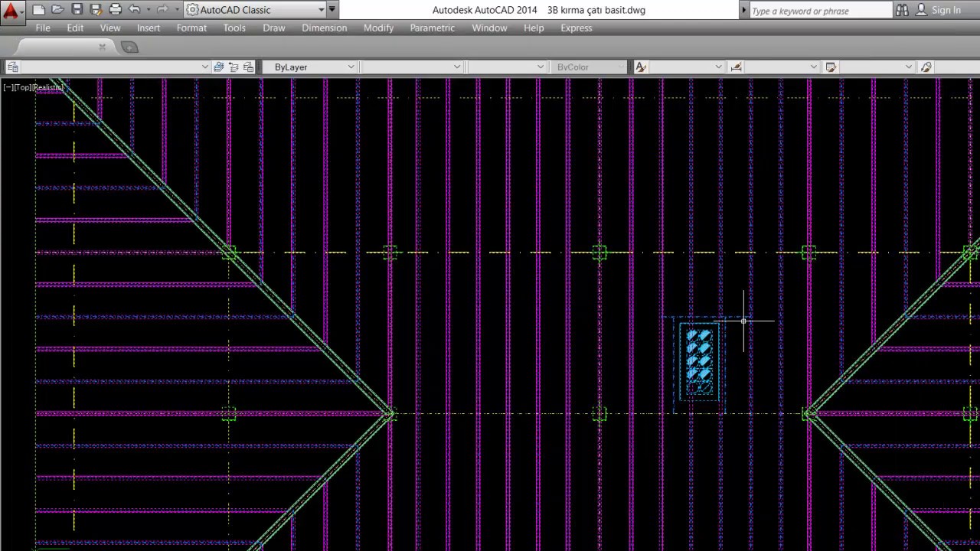Screen dimensions: 980x551
Task: Open the ByColor plot style dropdown
Action: tap(588, 67)
